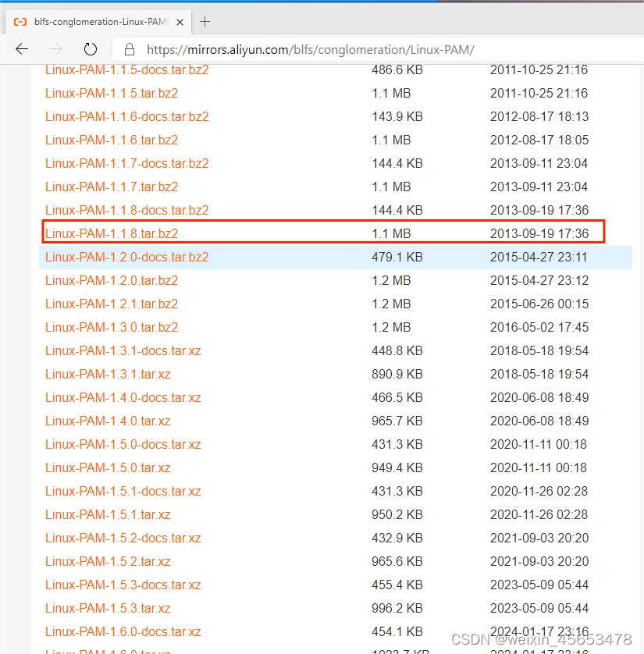Open Linux-PAM-1.5.0-docs.tar.xz link
This screenshot has height=654, width=644.
click(x=123, y=444)
